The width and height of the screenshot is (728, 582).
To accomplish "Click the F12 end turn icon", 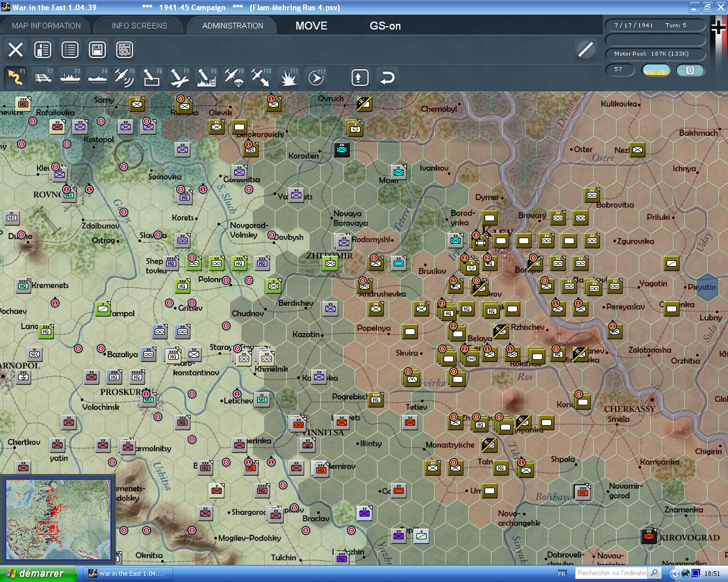I will [316, 77].
